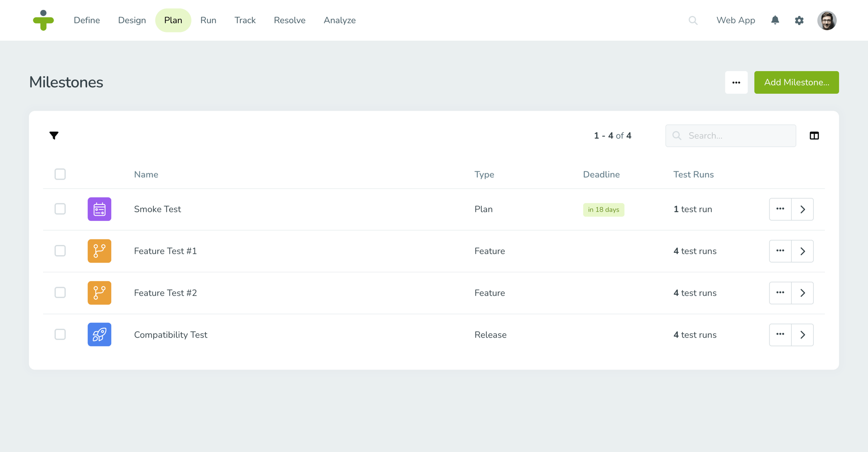The height and width of the screenshot is (452, 868).
Task: Open the Web App project link
Action: click(x=735, y=20)
